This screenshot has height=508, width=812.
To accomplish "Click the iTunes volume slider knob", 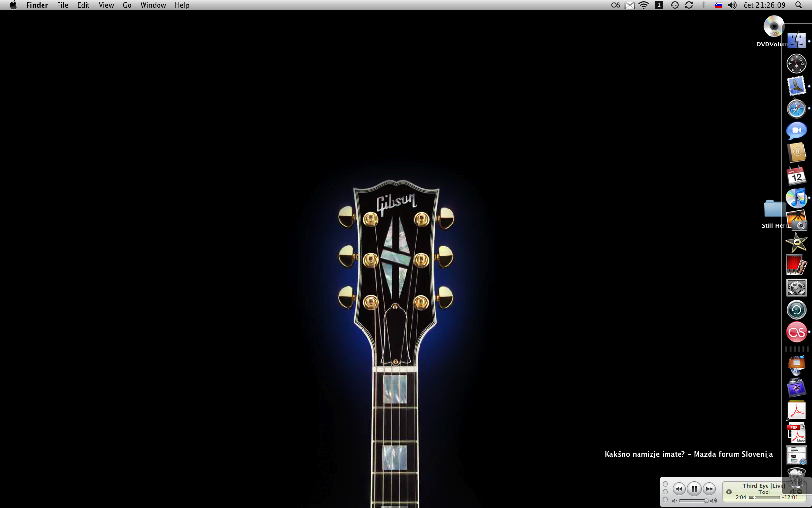I will pyautogui.click(x=706, y=501).
